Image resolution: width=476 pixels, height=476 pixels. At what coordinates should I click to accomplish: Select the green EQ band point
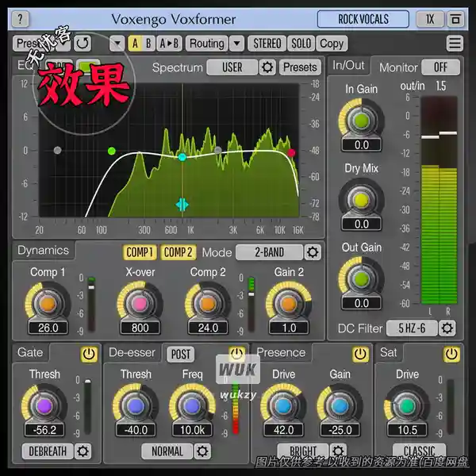point(112,151)
